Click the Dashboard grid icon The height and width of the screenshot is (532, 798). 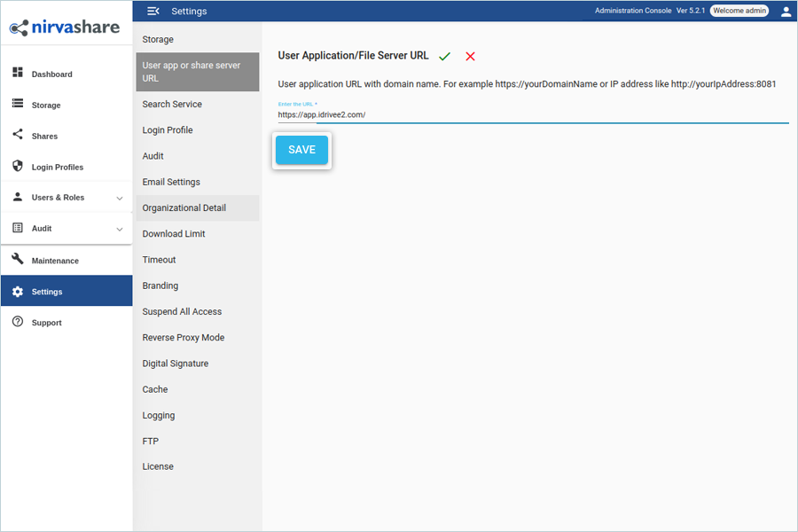(x=18, y=73)
